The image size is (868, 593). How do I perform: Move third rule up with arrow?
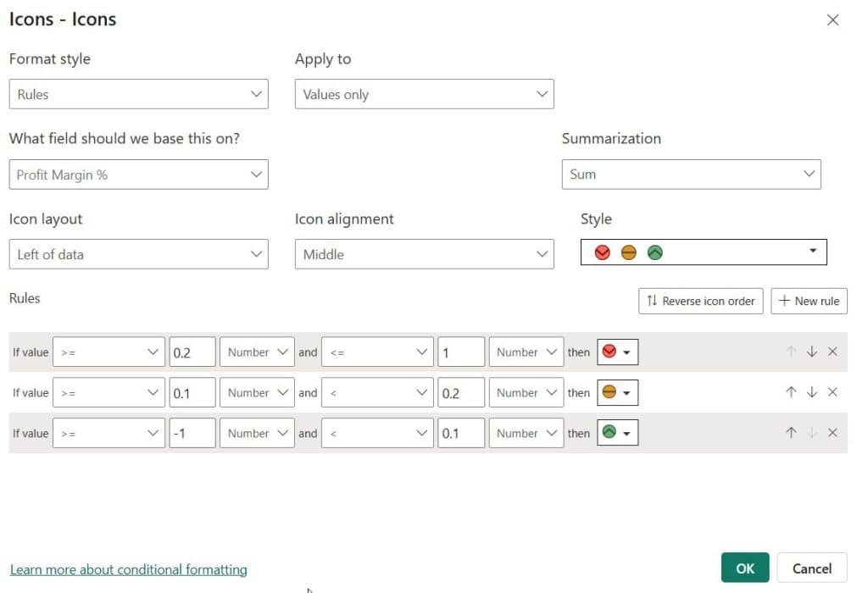click(791, 433)
